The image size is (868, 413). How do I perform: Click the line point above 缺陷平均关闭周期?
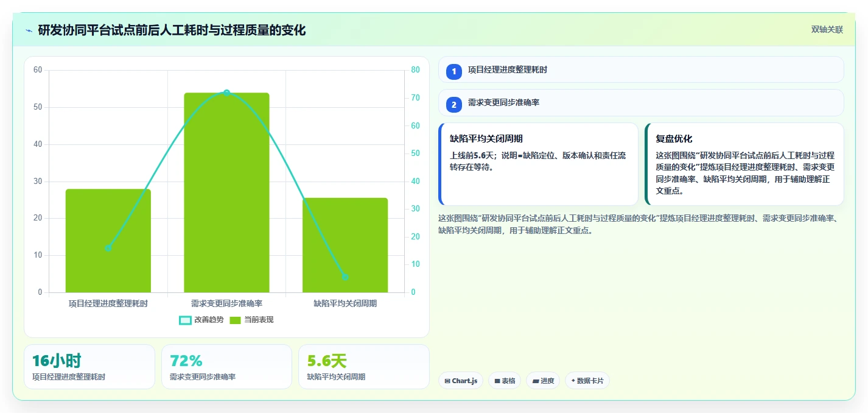[x=345, y=277]
